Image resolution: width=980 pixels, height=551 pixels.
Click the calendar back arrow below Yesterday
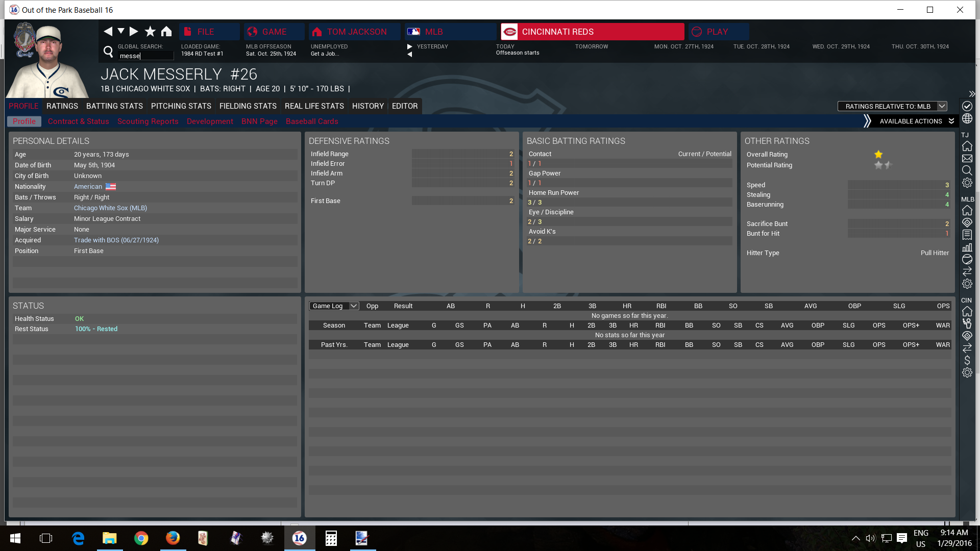pos(409,54)
